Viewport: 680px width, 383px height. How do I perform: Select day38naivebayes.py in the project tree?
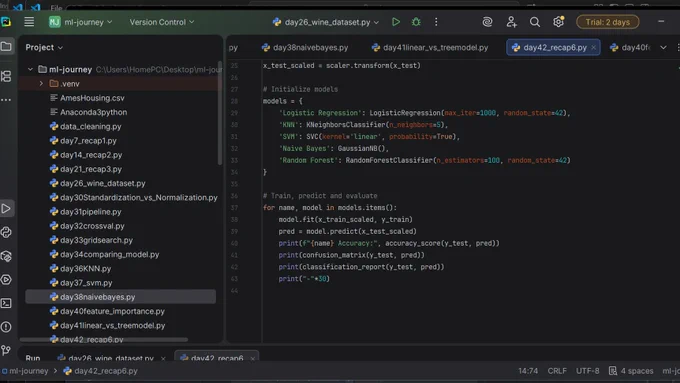[121, 297]
